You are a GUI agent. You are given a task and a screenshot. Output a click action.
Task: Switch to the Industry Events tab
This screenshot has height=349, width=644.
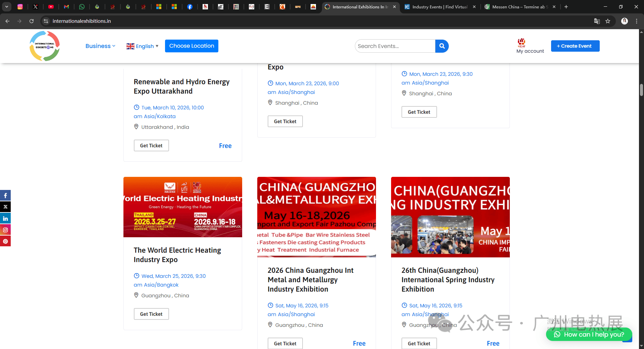coord(439,7)
